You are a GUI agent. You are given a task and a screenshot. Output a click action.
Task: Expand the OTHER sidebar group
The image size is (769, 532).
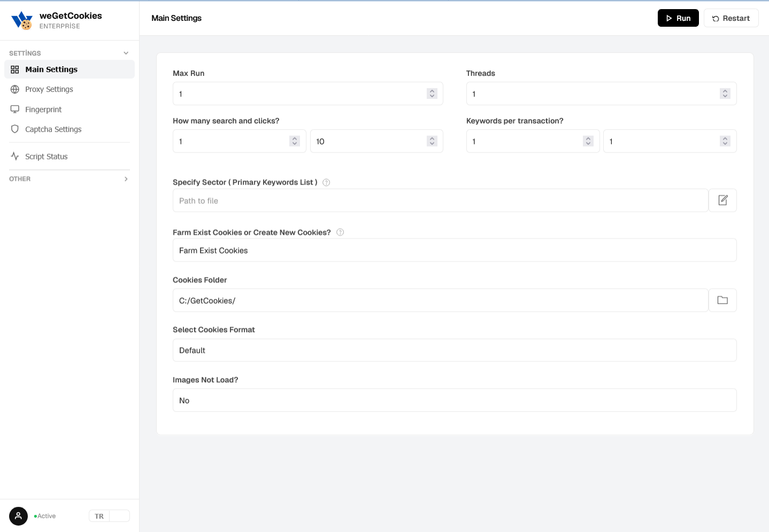coord(70,179)
